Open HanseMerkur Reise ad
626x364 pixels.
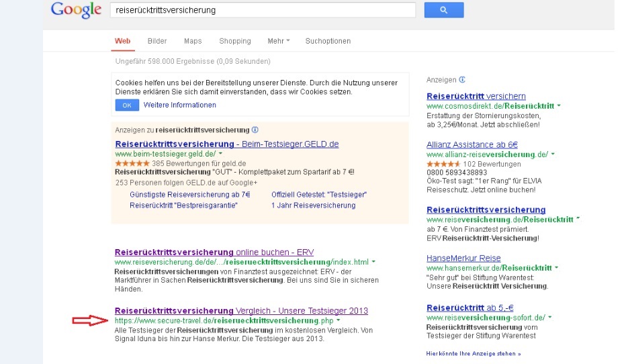(x=463, y=259)
